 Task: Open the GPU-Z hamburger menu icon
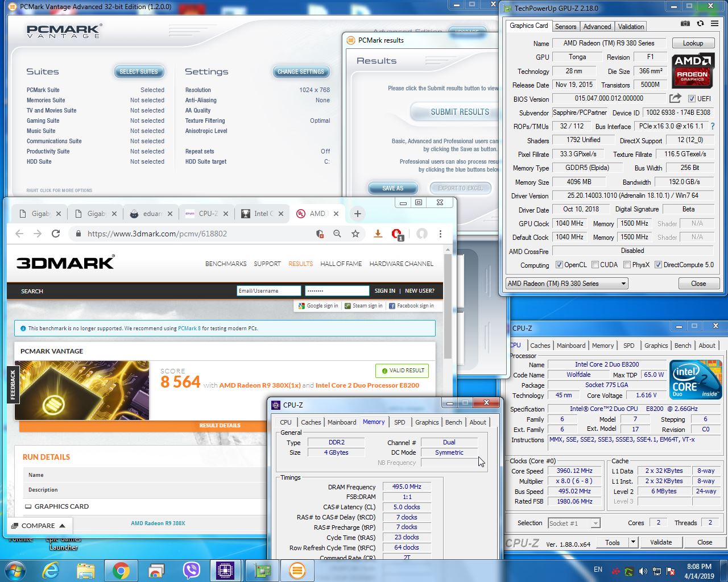[715, 24]
